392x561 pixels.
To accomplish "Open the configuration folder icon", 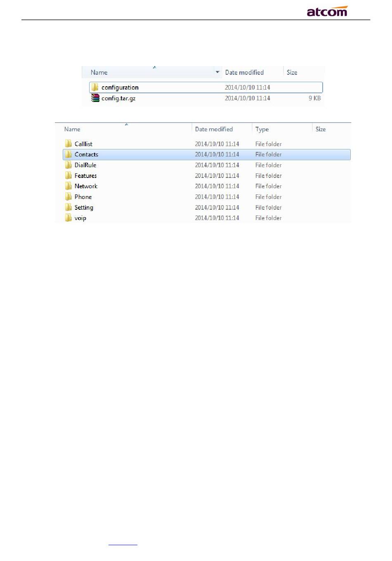I will click(x=95, y=87).
